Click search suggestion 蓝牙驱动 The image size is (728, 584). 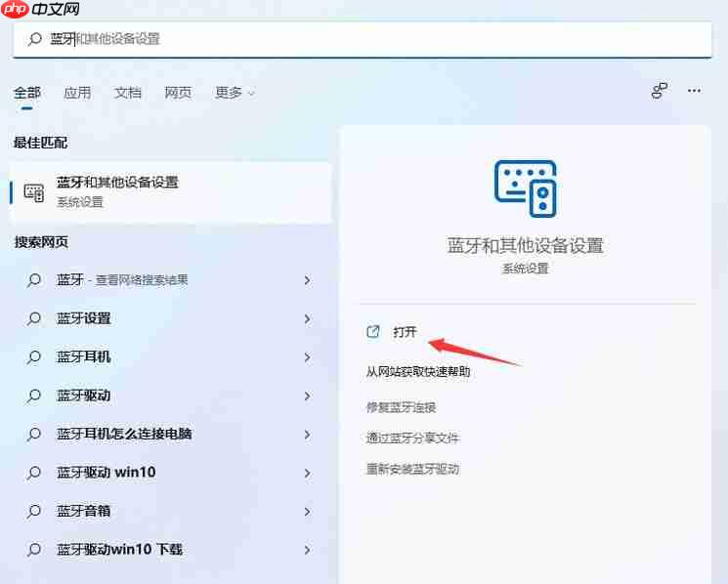pyautogui.click(x=84, y=396)
